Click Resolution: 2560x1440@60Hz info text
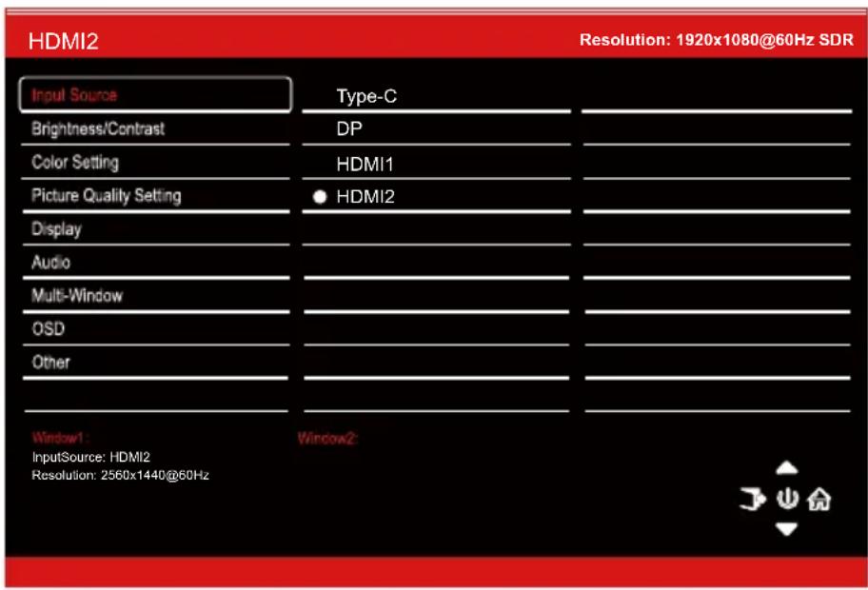Image resolution: width=868 pixels, height=590 pixels. [120, 475]
